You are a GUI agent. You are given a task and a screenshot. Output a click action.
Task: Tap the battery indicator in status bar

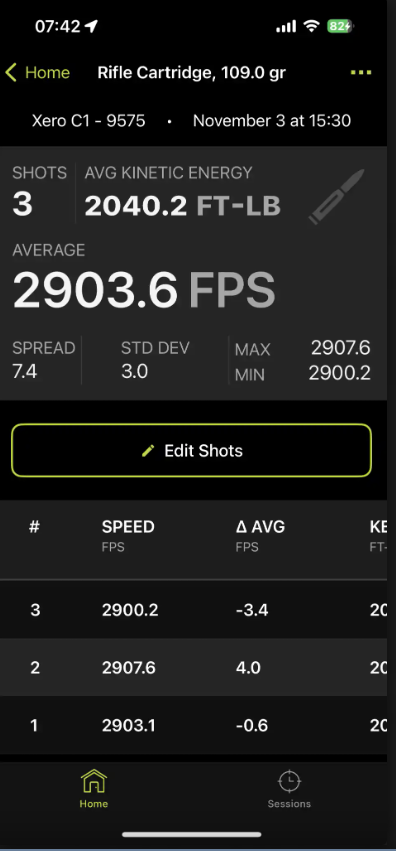coord(340,26)
